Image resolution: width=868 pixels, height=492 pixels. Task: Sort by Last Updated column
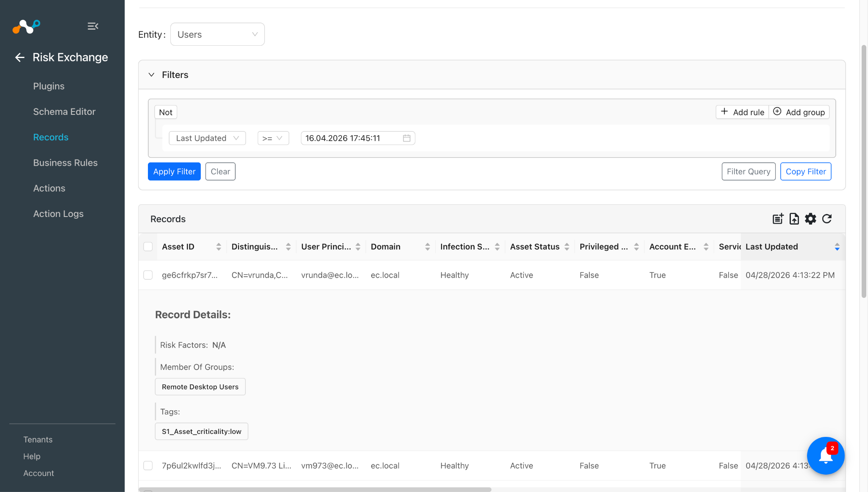click(x=837, y=247)
